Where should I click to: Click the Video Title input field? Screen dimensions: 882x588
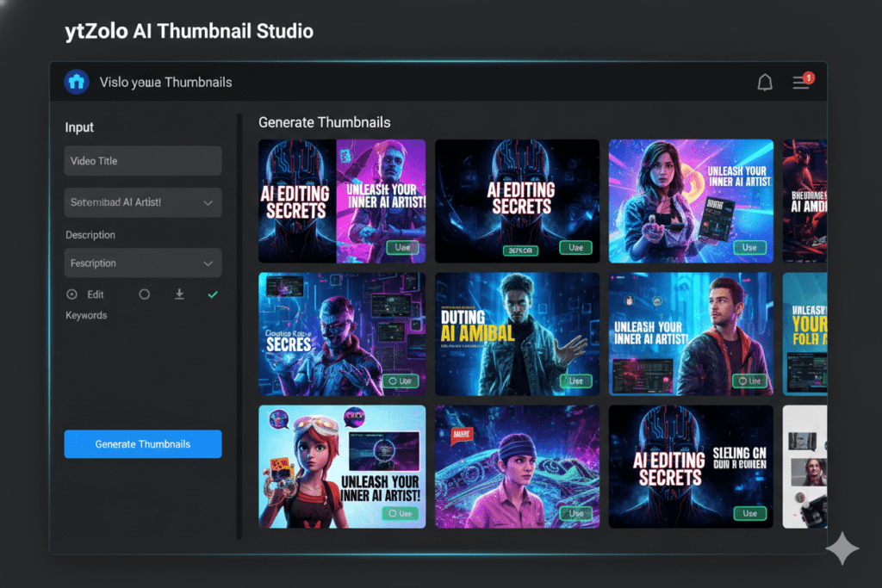click(143, 160)
